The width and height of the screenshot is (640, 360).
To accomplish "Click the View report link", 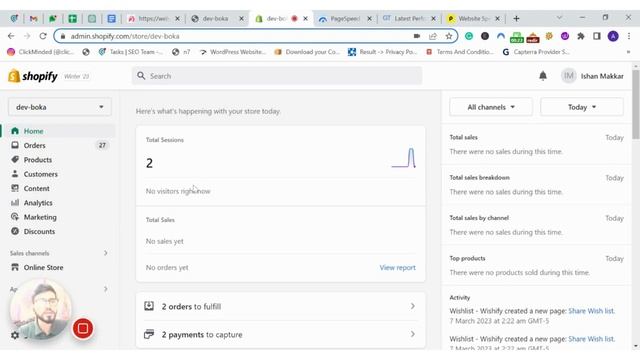I will (x=398, y=268).
